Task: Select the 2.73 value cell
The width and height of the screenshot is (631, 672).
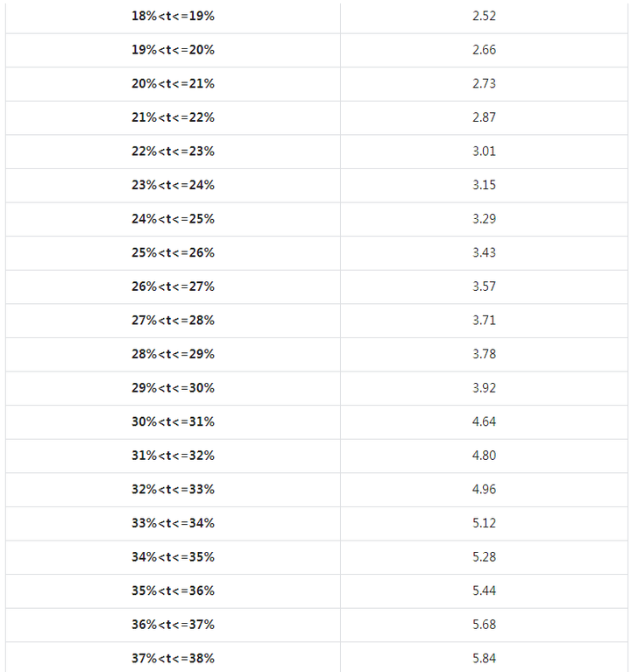Action: click(x=484, y=83)
